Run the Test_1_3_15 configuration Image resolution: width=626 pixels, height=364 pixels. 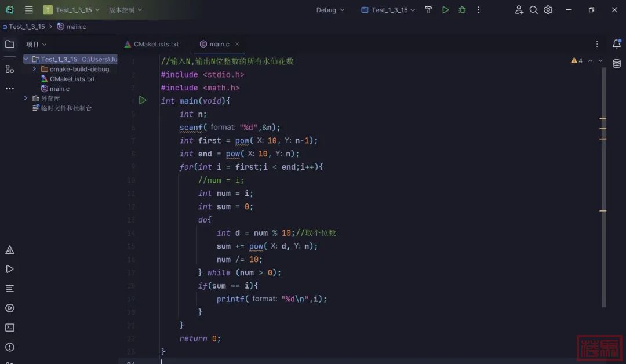445,10
